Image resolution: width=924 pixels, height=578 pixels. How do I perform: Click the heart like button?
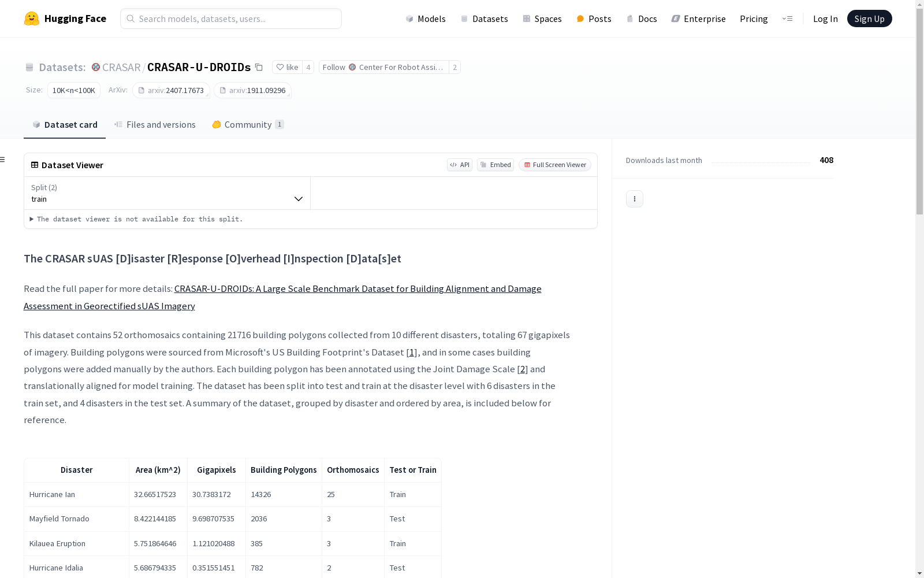tap(287, 67)
